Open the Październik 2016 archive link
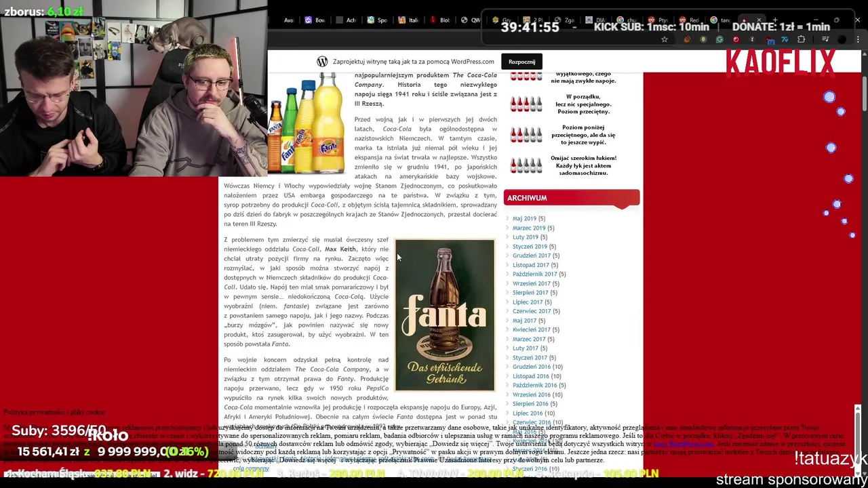 coord(534,386)
